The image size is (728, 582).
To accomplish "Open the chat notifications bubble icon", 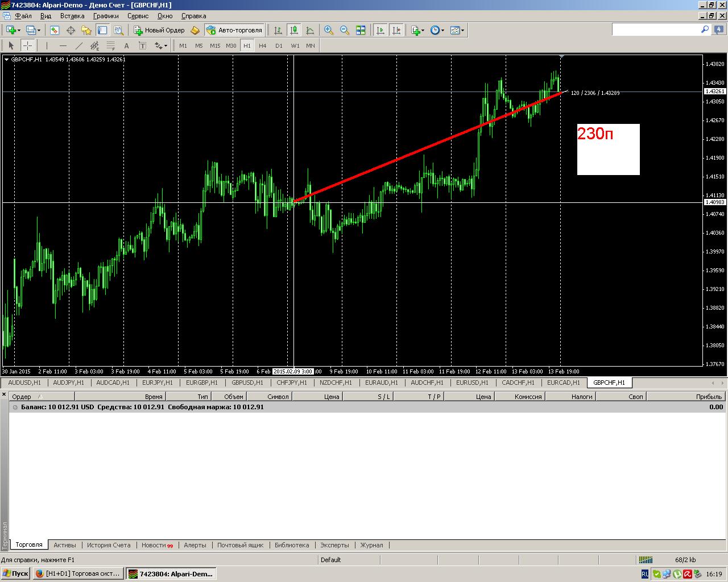I will pyautogui.click(x=719, y=30).
